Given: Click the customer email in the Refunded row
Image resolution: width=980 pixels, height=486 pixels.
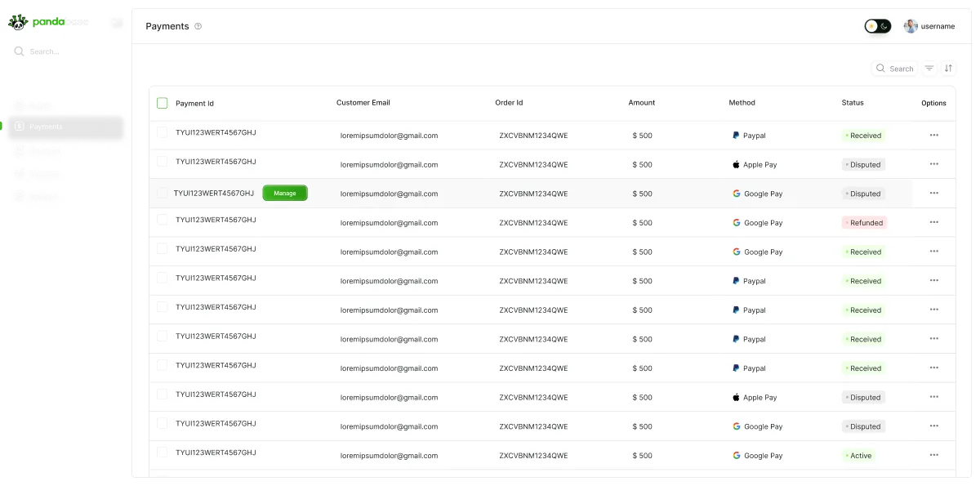Looking at the screenshot, I should [390, 223].
